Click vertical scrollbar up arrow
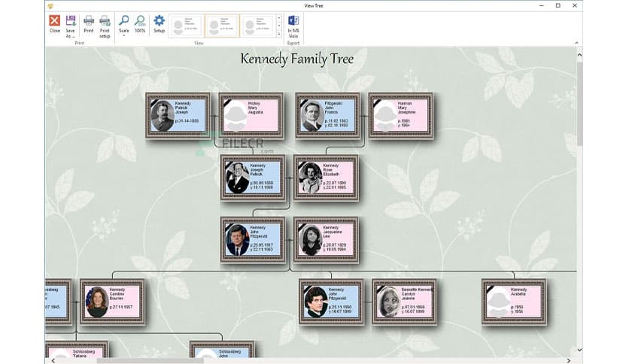 (579, 54)
